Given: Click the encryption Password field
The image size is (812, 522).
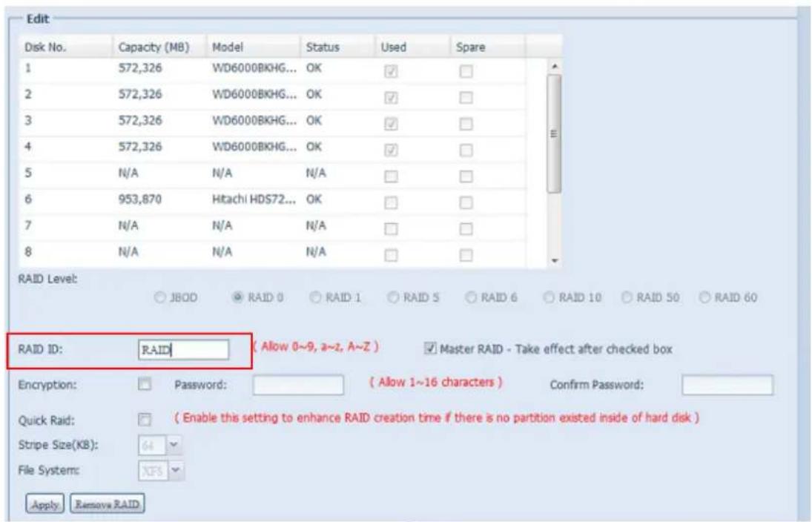Looking at the screenshot, I should coord(297,386).
